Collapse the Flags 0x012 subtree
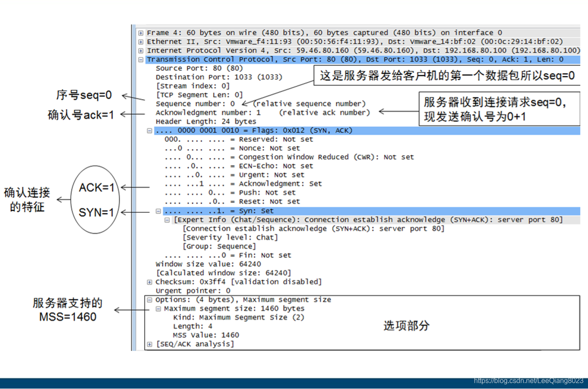Viewport: 588px width, 389px height. coord(149,131)
